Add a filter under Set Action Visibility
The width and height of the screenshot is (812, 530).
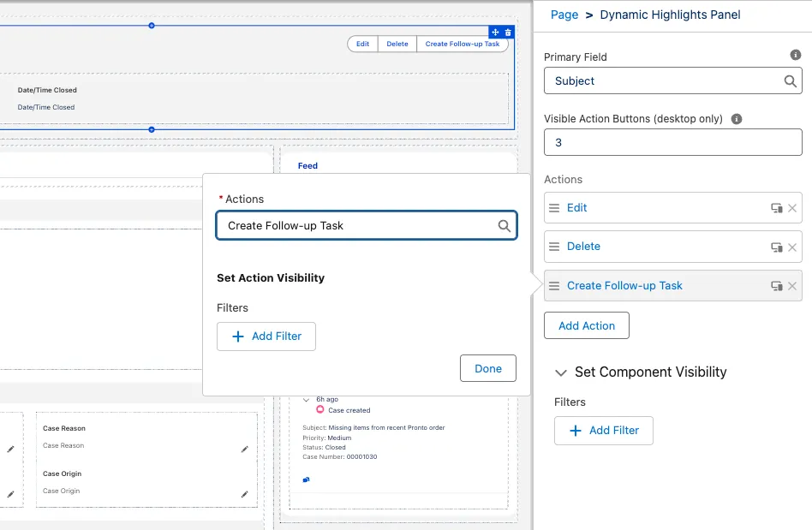(266, 336)
